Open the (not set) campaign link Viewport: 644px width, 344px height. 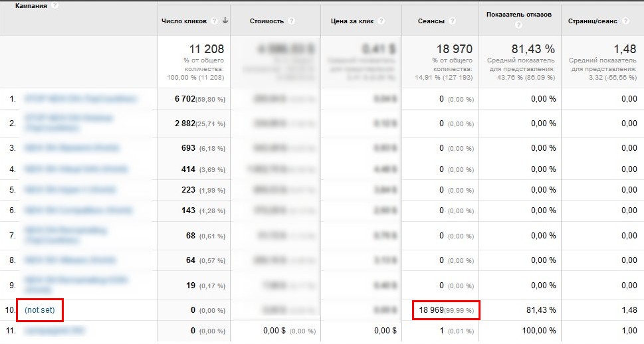coord(40,310)
